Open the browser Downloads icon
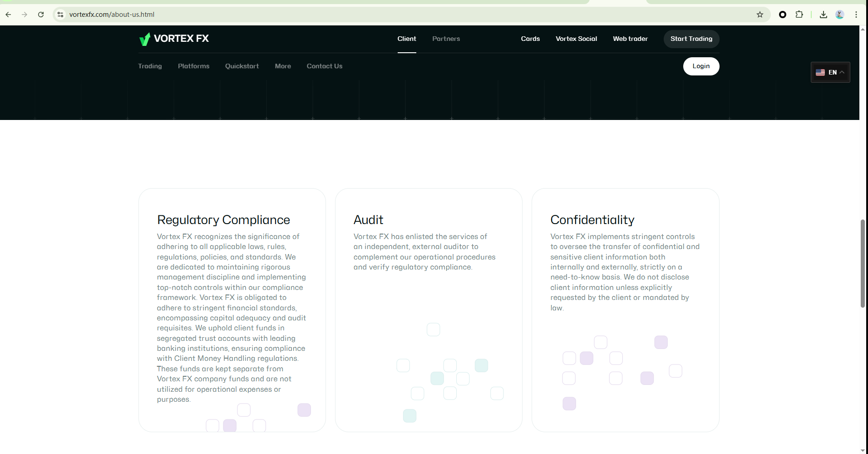 (824, 15)
